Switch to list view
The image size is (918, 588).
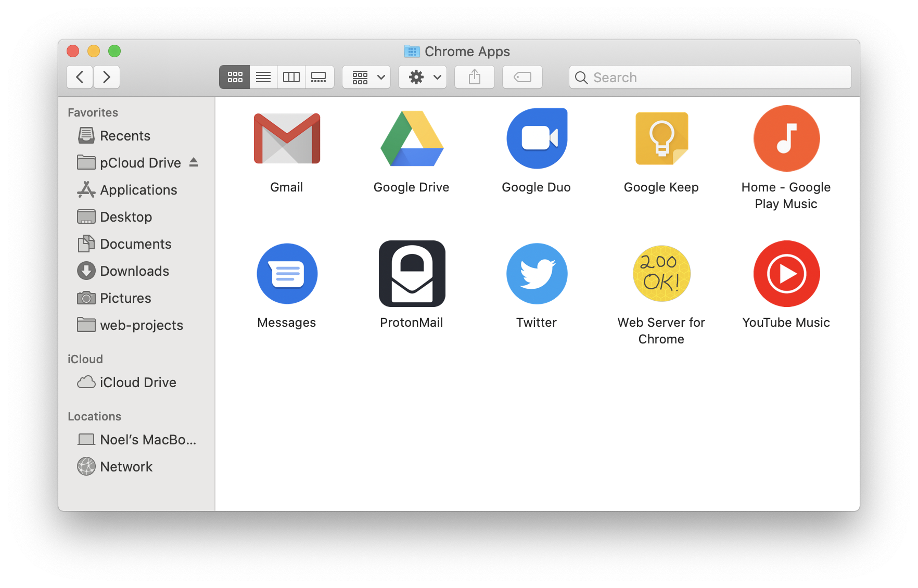[263, 77]
